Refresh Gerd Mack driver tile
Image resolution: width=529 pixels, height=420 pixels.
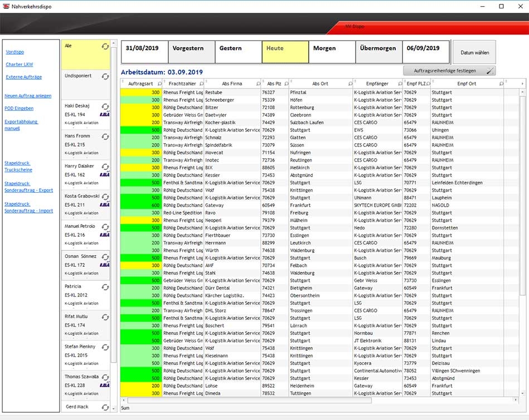tap(105, 408)
